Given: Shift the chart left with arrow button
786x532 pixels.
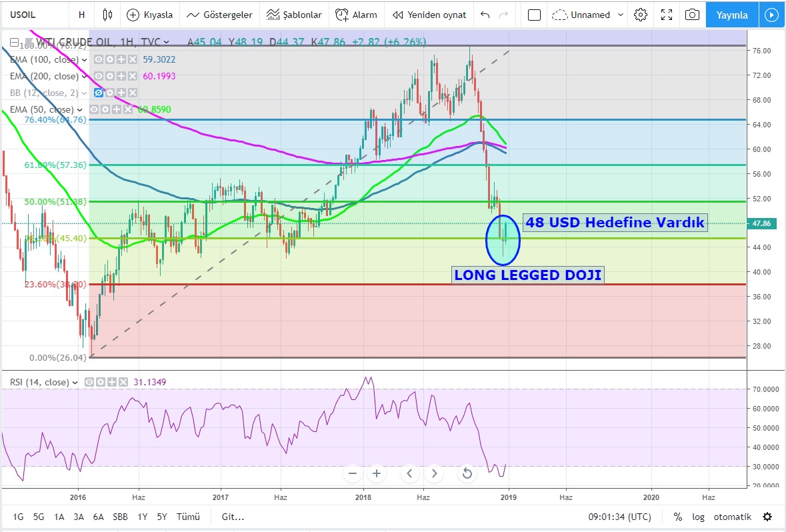Looking at the screenshot, I should (409, 473).
